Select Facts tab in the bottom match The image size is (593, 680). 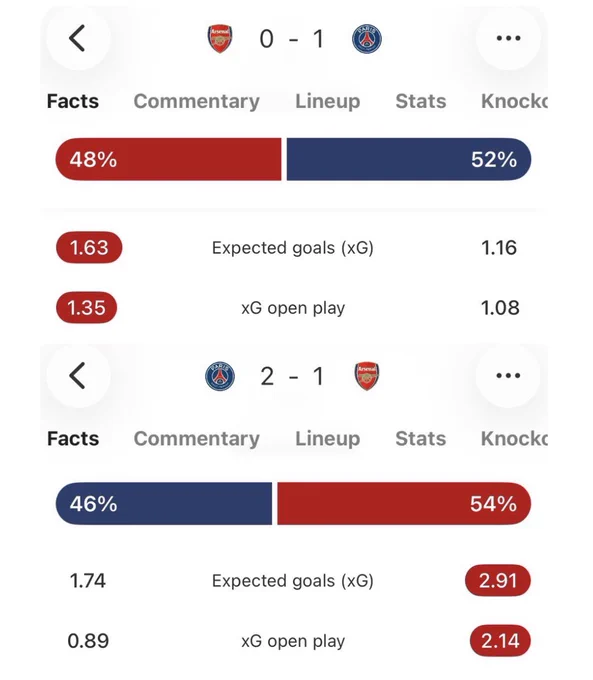[73, 439]
